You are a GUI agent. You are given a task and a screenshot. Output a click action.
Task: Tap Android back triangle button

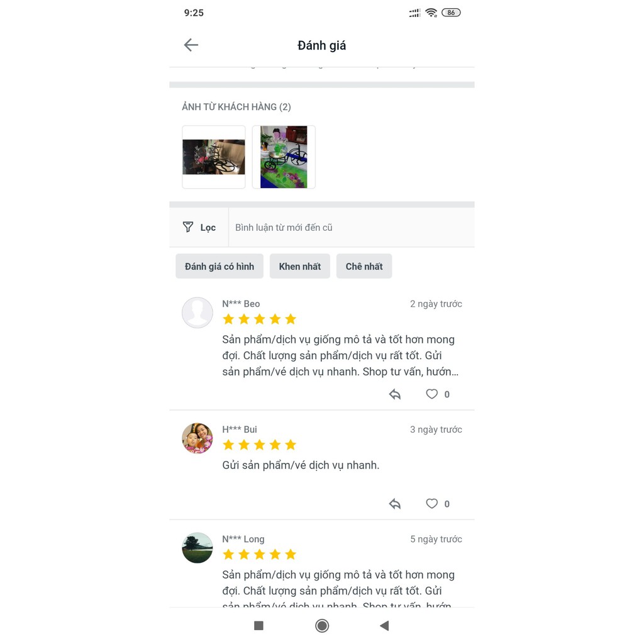click(x=384, y=626)
